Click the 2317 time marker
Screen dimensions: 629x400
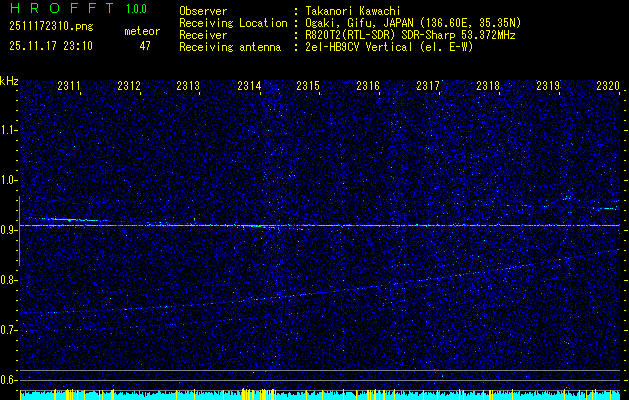point(428,87)
